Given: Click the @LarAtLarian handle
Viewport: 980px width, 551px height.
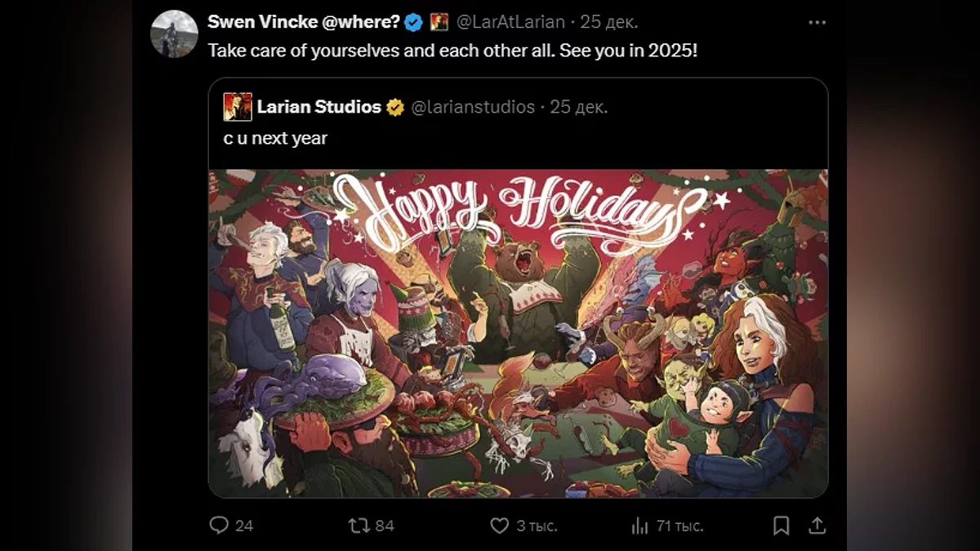Looking at the screenshot, I should 510,23.
